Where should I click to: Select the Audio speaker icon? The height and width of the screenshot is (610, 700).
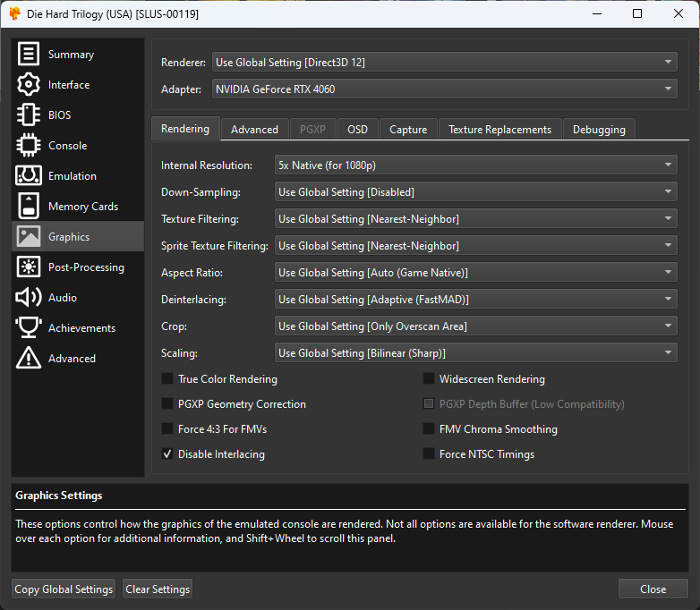pos(29,297)
